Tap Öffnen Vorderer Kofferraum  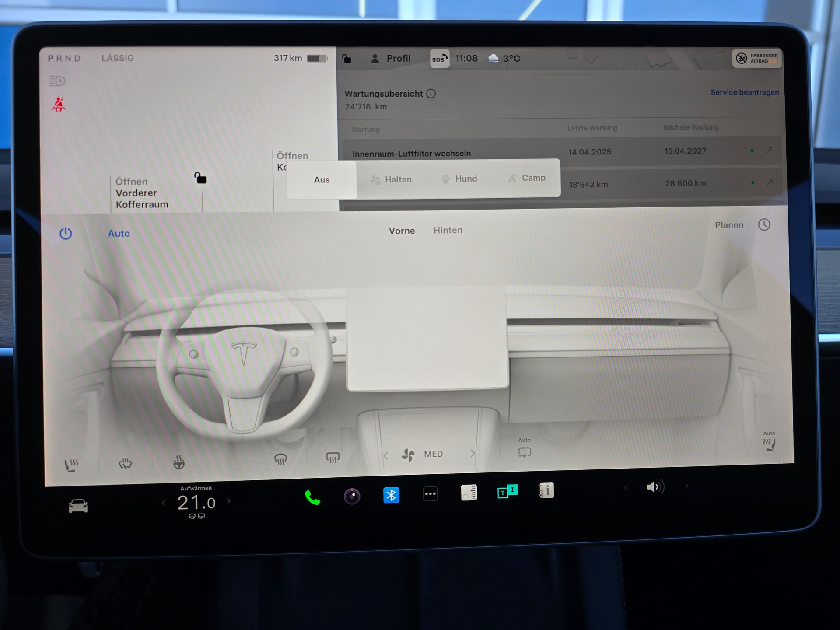(142, 193)
